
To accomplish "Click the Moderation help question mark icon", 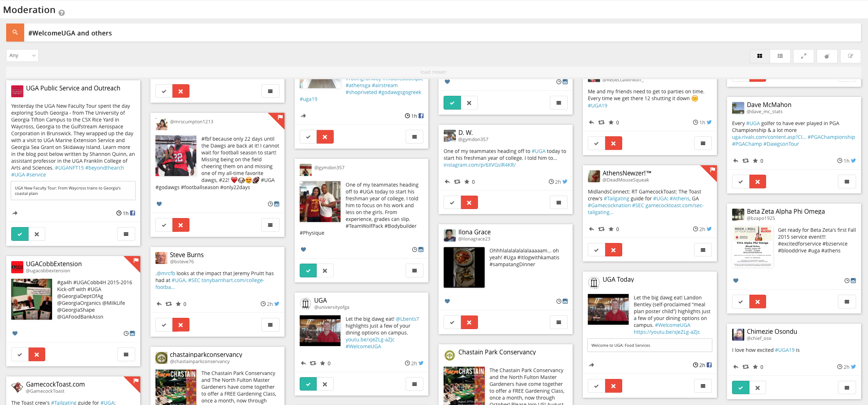I will (62, 13).
